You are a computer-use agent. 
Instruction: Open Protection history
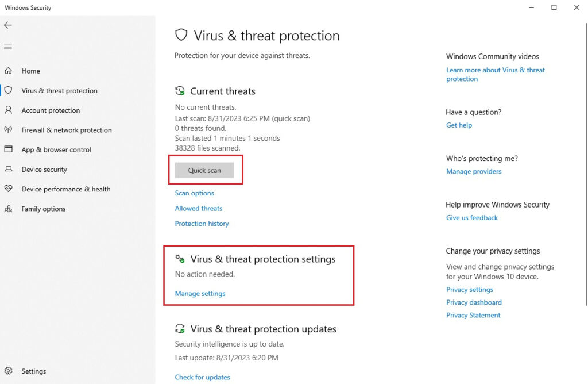(202, 224)
